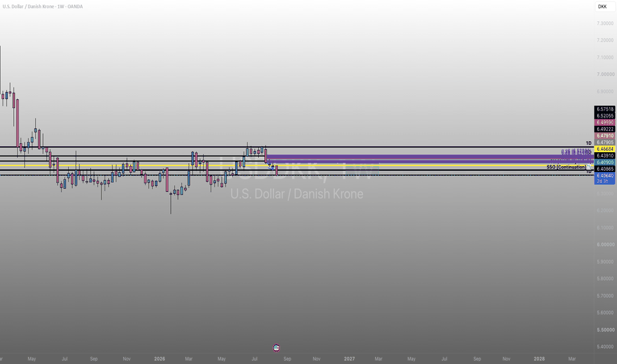Select the SSO (Continuation) line label
The image size is (617, 364).
566,167
